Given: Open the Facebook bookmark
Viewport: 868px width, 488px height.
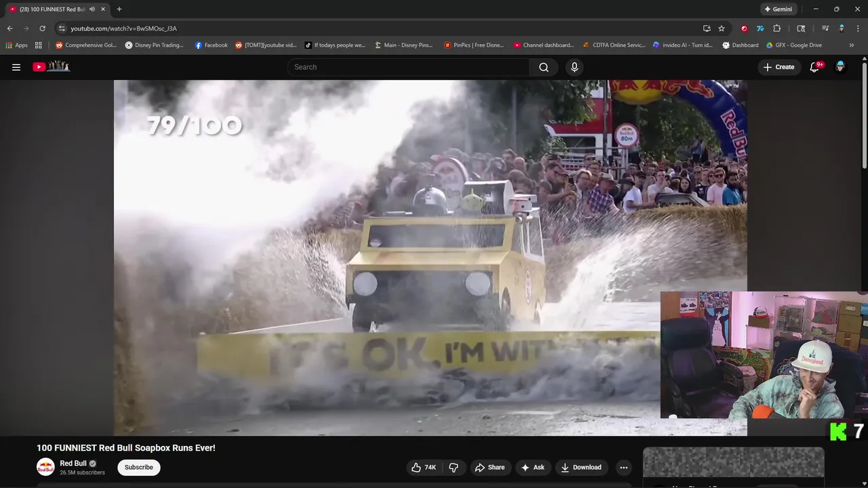Looking at the screenshot, I should (x=211, y=45).
